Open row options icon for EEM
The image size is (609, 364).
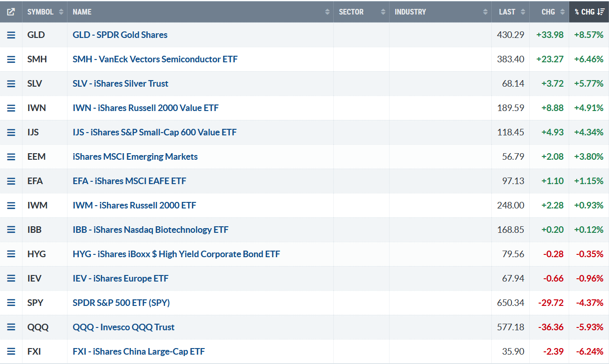coord(11,156)
